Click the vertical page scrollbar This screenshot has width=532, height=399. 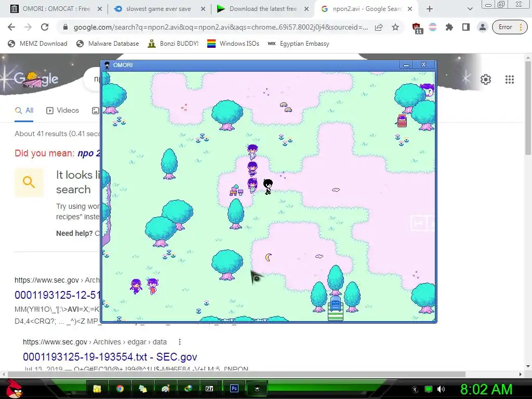coord(528,108)
